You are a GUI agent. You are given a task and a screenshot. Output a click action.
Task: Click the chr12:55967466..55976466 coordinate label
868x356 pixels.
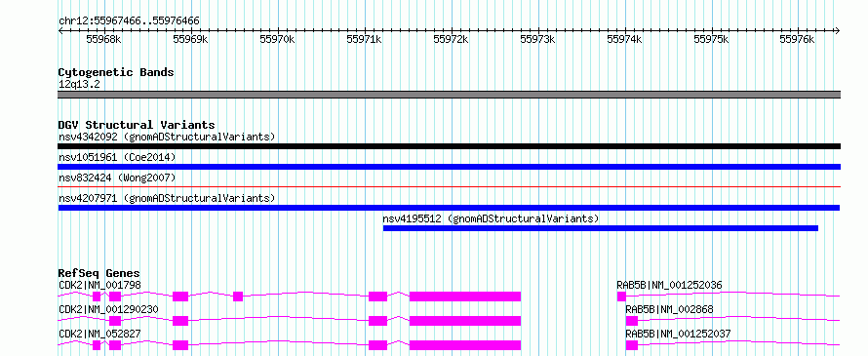click(x=129, y=21)
